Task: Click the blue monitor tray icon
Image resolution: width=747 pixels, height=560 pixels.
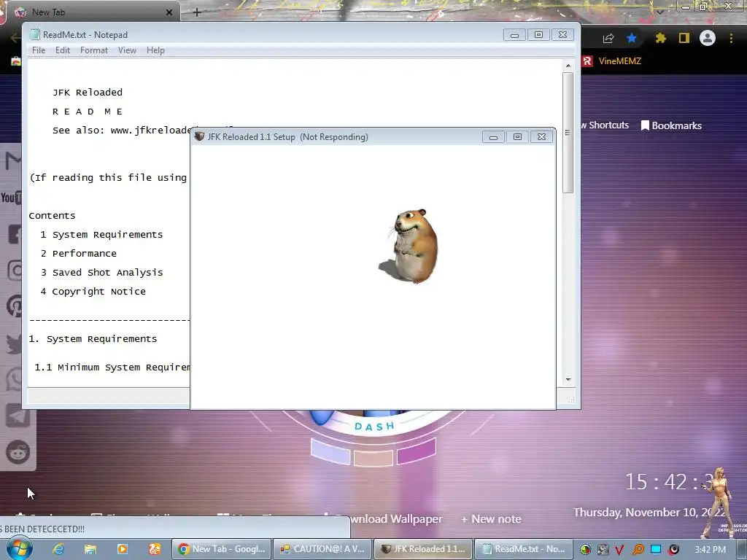Action: [656, 549]
